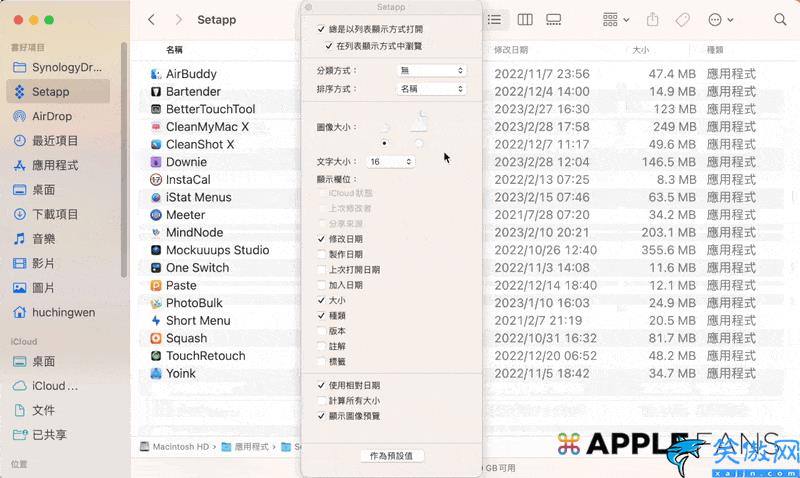
Task: Open 下載項目 in the sidebar
Action: click(x=58, y=214)
